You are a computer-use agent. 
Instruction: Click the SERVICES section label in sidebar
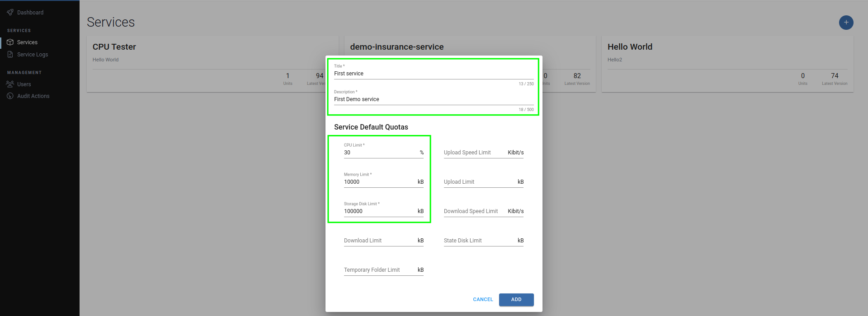click(19, 31)
